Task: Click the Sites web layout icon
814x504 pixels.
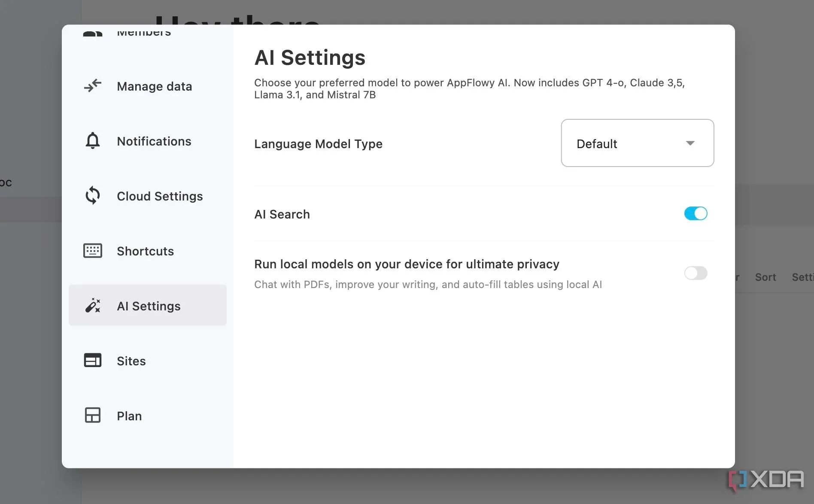Action: (93, 361)
